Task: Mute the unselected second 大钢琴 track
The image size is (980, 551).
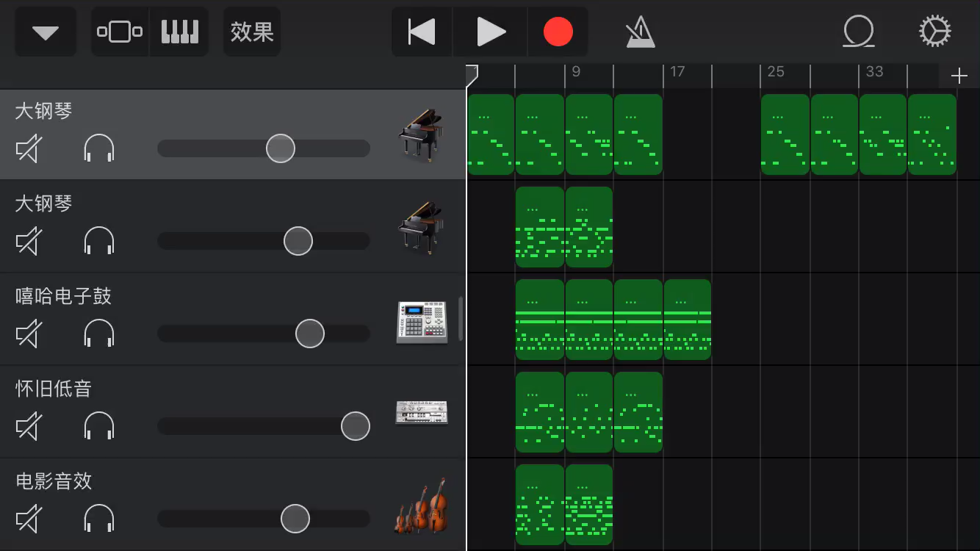Action: (x=28, y=241)
